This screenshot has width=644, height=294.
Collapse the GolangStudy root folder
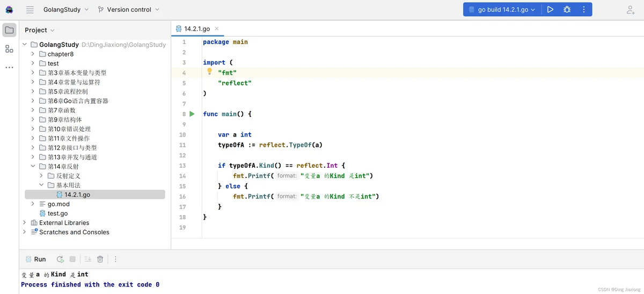25,45
